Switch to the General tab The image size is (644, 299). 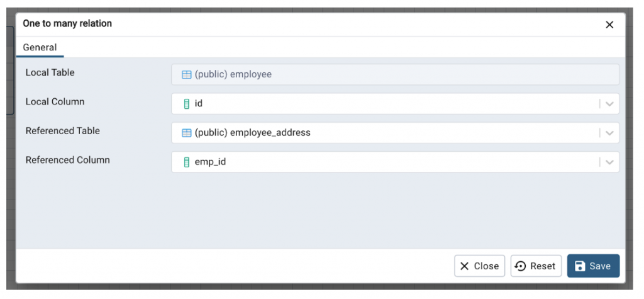click(40, 47)
